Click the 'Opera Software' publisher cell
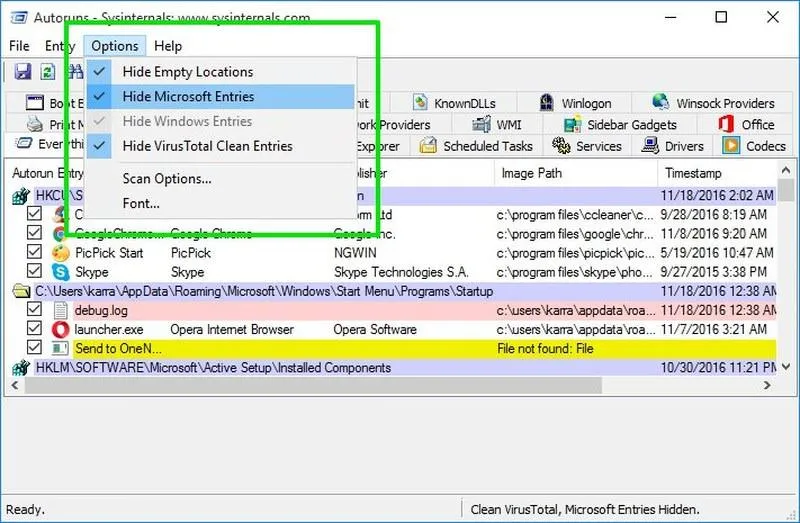The image size is (800, 523). 375,330
